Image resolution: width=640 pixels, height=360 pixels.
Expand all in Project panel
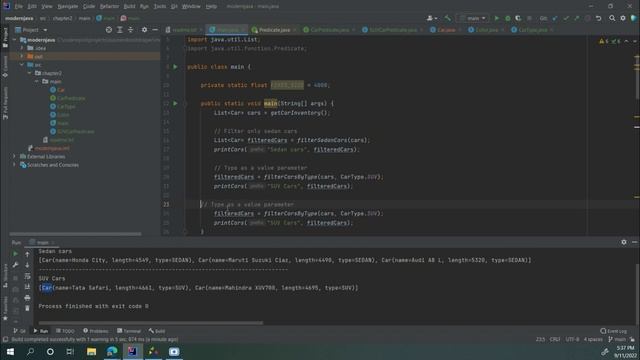pos(120,30)
